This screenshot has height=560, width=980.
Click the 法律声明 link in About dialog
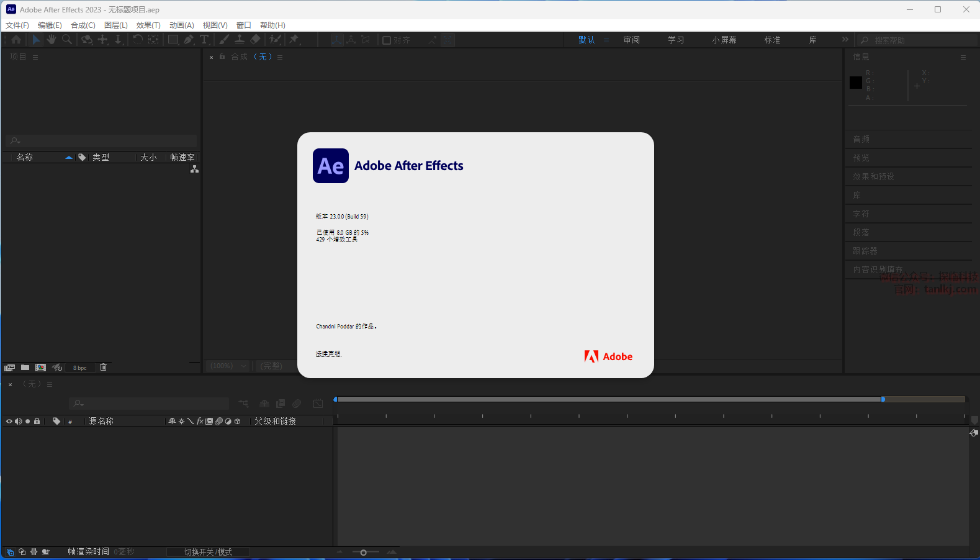pos(328,354)
